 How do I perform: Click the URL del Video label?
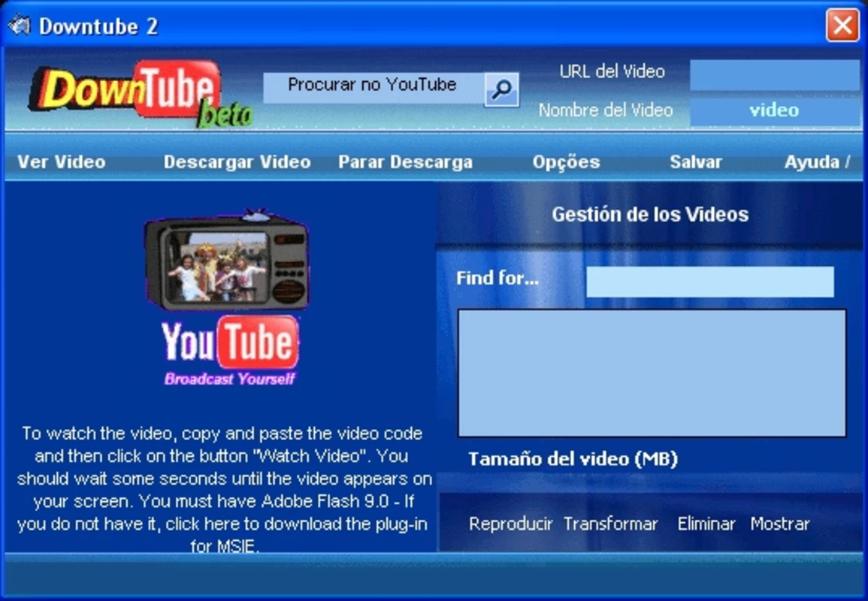point(612,71)
